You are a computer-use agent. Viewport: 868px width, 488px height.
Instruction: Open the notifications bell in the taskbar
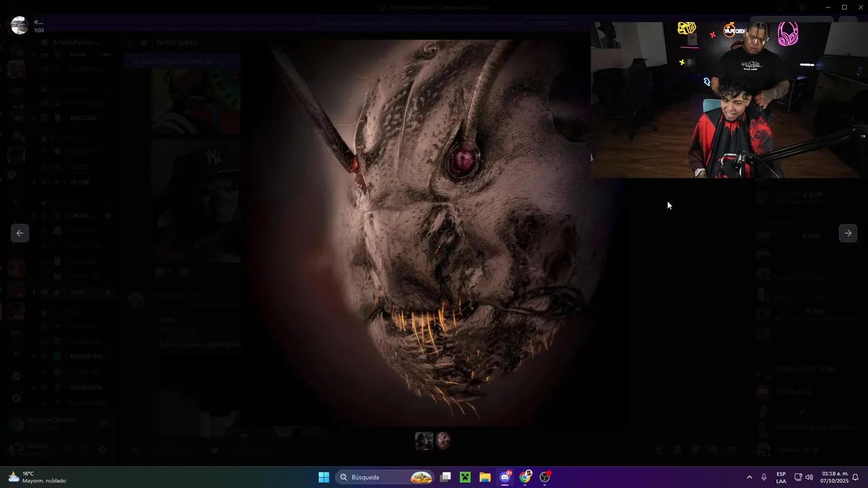pos(856,477)
